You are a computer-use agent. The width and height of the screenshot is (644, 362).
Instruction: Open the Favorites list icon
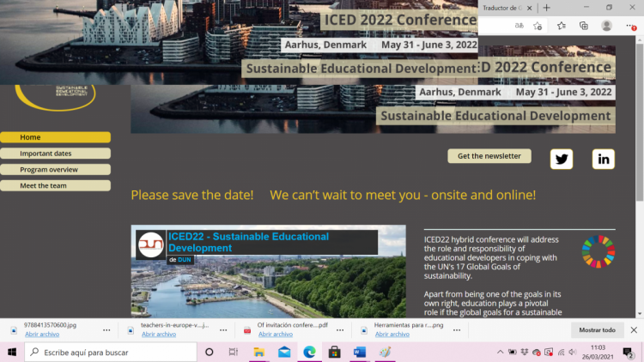[x=561, y=26]
